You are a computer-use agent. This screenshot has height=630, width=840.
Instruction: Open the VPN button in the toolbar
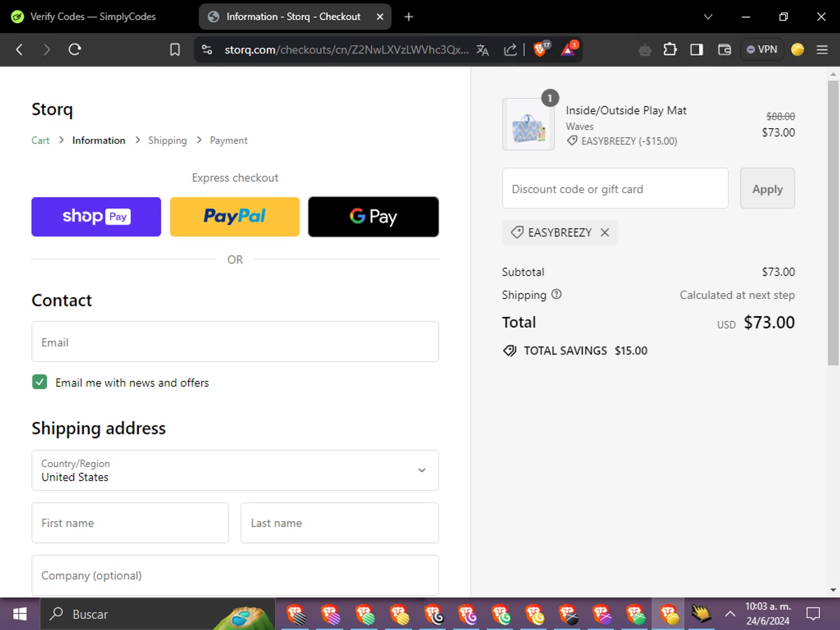[x=762, y=50]
